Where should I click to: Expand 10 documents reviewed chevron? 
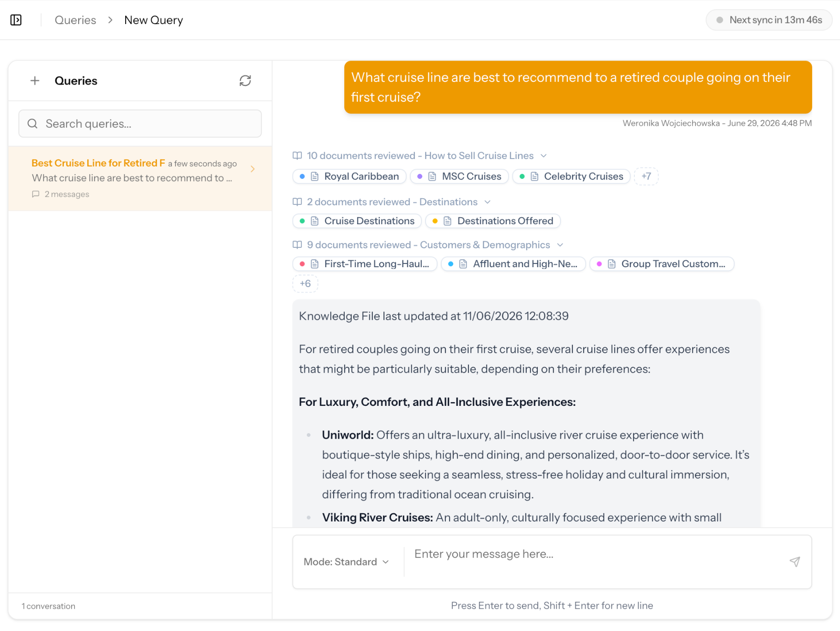[x=544, y=156]
